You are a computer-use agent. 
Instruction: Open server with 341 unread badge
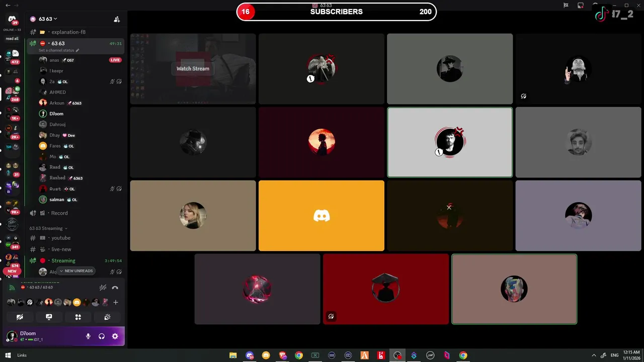pos(12,241)
